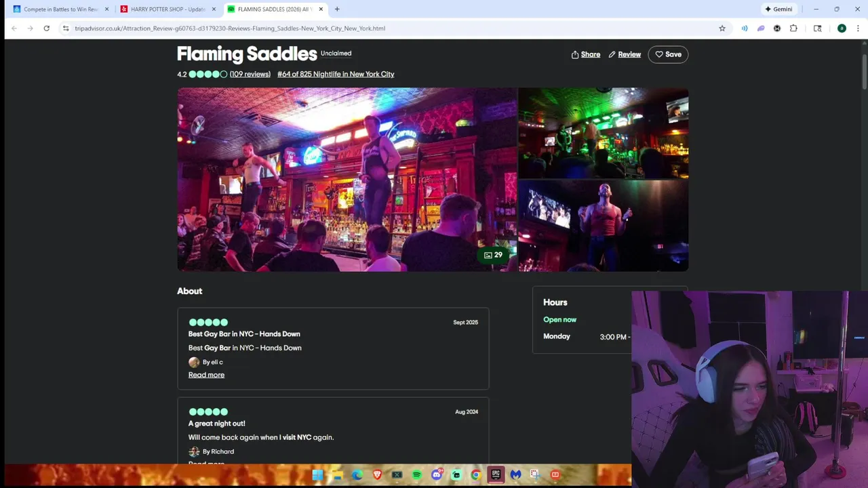Viewport: 868px width, 488px height.
Task: Click 'A great night out!' review title
Action: 217,424
